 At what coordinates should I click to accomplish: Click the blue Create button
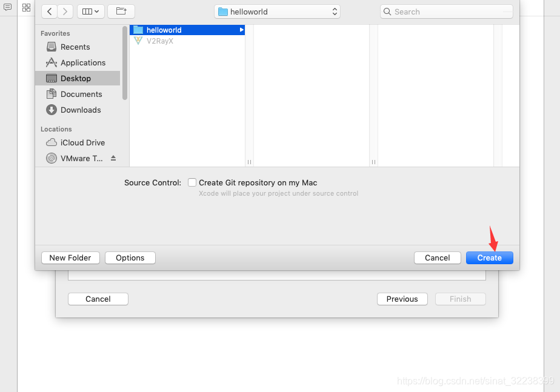click(490, 257)
